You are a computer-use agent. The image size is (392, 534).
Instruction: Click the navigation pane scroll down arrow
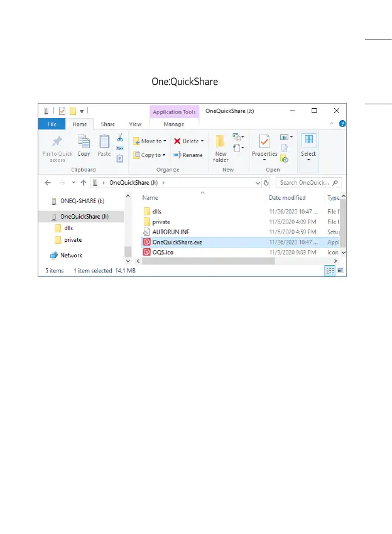click(128, 261)
